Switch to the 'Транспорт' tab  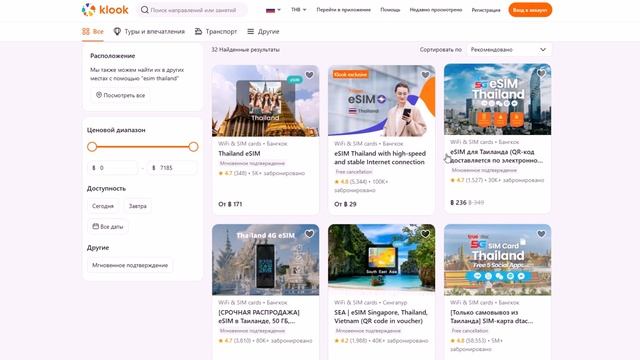tap(216, 31)
